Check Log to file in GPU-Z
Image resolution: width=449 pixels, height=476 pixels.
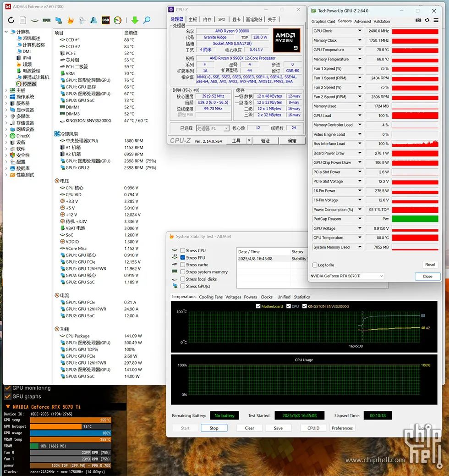[x=315, y=265]
